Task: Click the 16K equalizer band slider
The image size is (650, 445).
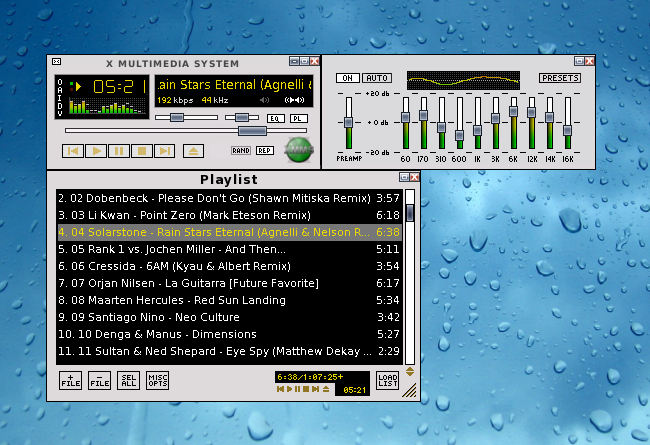Action: click(568, 123)
